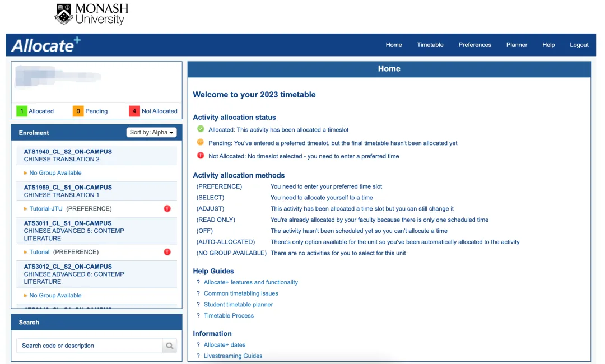This screenshot has width=605, height=364.
Task: Click red alert icon beside ATS3011 Tutorial
Action: coord(167,252)
